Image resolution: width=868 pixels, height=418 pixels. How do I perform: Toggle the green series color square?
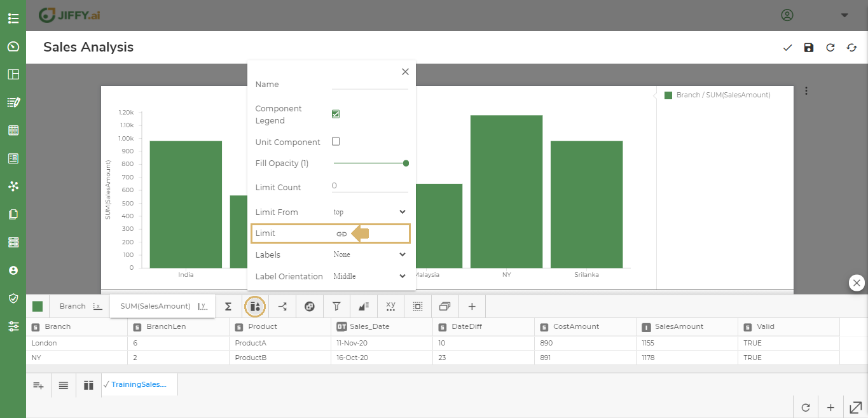(x=38, y=306)
